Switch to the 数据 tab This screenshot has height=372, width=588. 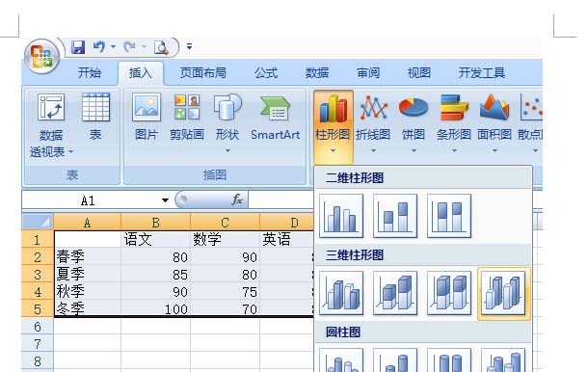click(317, 72)
